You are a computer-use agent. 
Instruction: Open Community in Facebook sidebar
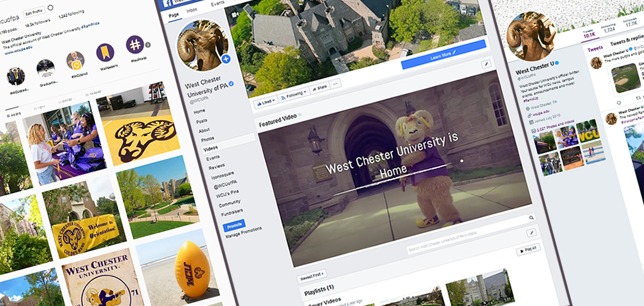tap(229, 204)
